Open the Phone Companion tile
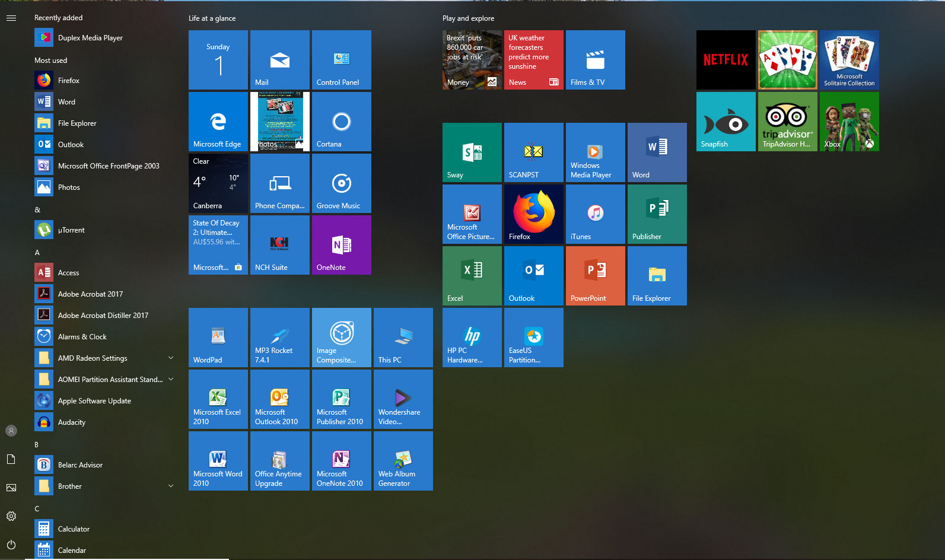Image resolution: width=945 pixels, height=560 pixels. pos(279,183)
